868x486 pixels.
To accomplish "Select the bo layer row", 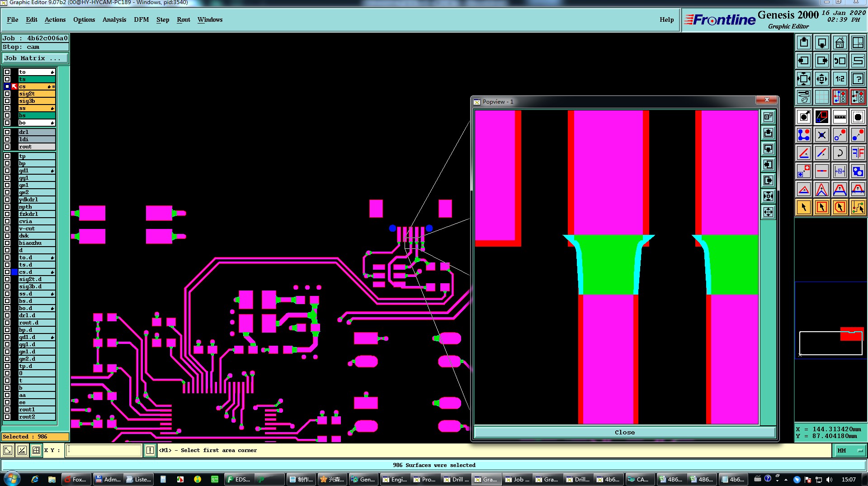I will coord(37,123).
